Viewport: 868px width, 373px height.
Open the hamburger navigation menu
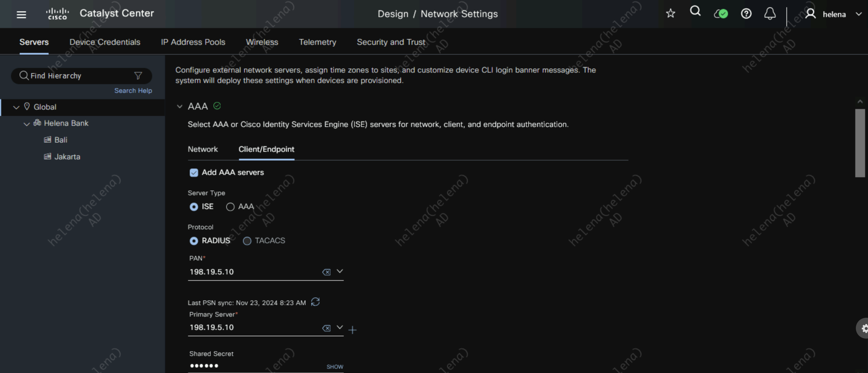pos(21,14)
